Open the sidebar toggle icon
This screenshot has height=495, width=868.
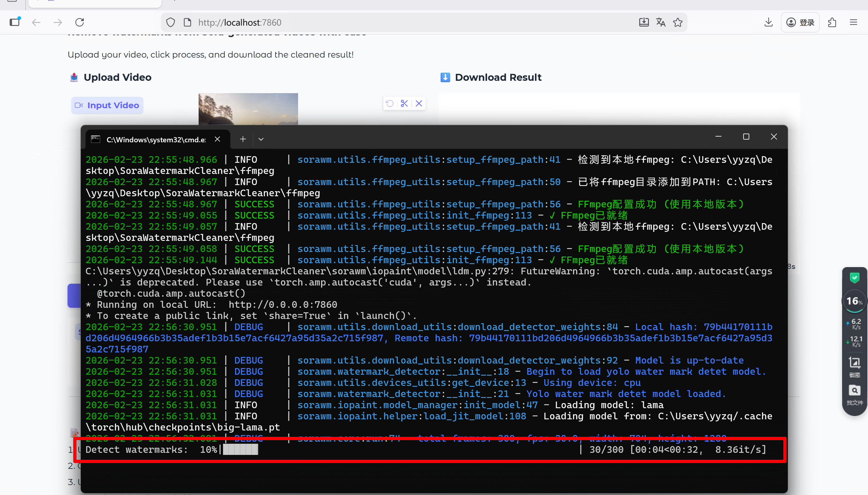(15, 22)
